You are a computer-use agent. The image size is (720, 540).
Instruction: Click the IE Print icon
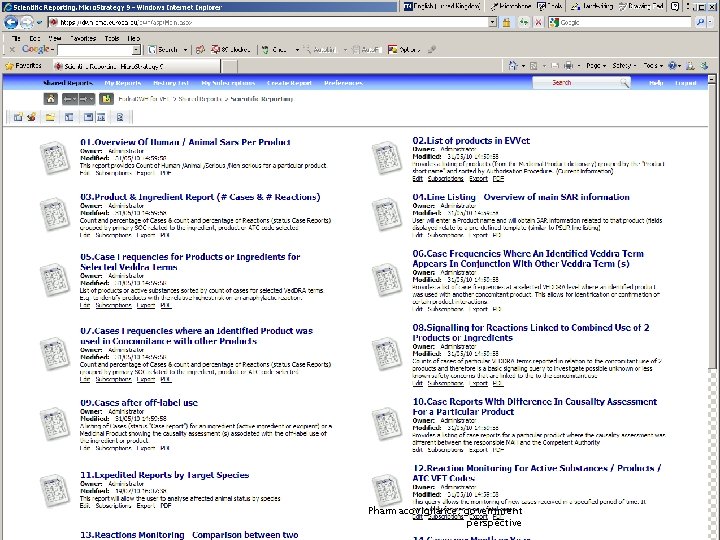coord(568,66)
